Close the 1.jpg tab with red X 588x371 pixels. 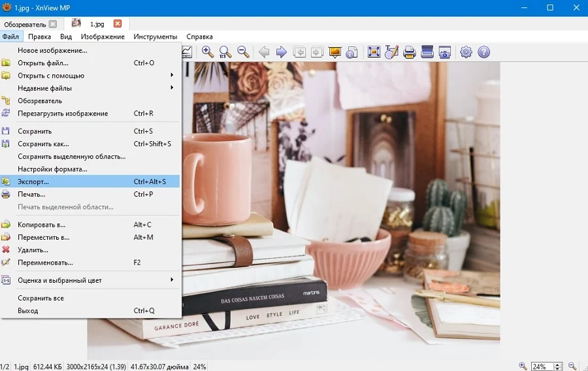point(118,24)
